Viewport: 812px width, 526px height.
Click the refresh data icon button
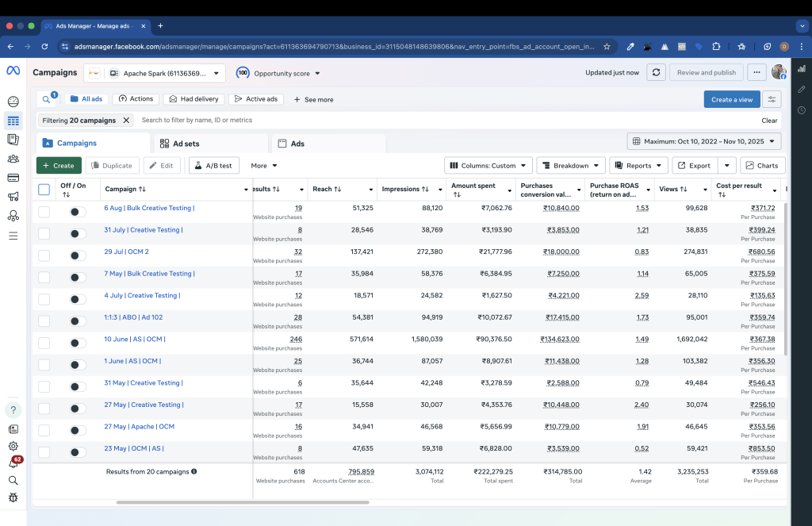point(656,73)
